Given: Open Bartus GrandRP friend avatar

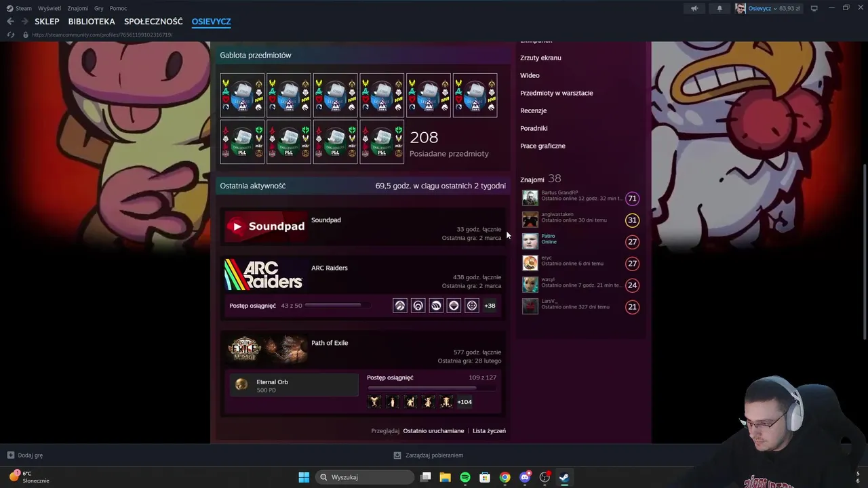Looking at the screenshot, I should pos(530,198).
